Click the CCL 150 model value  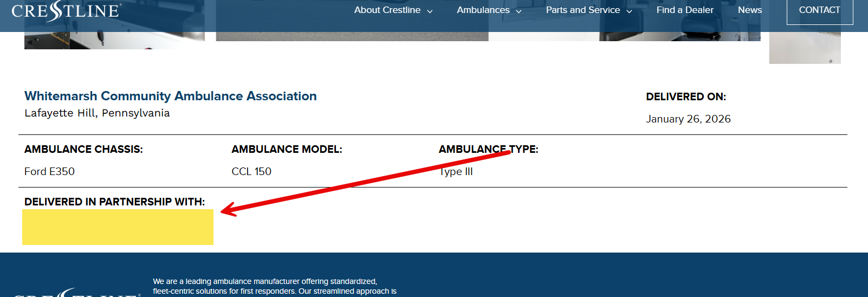(x=251, y=172)
